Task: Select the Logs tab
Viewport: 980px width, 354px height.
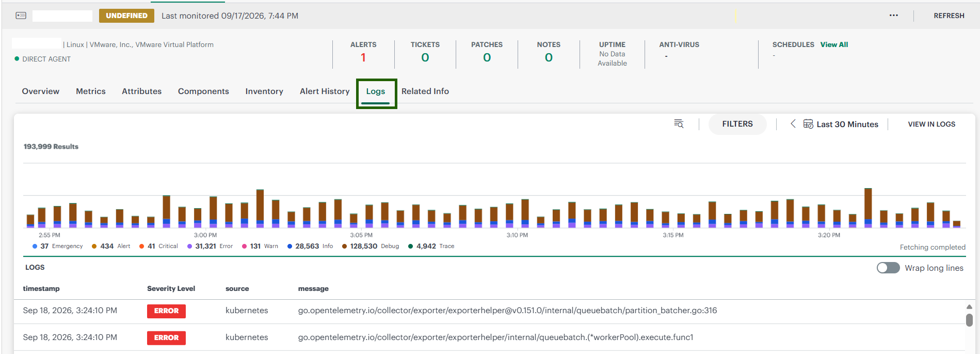Action: 376,91
